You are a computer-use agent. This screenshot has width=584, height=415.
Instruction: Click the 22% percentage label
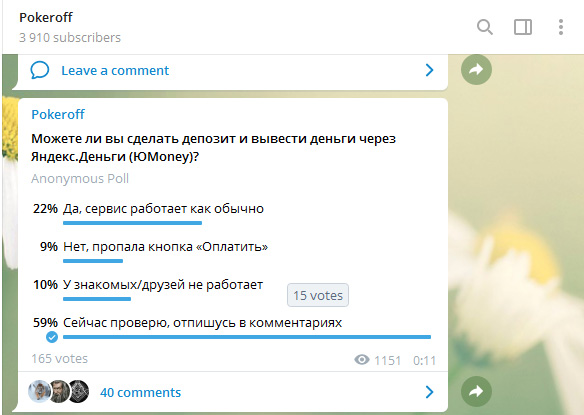point(45,209)
